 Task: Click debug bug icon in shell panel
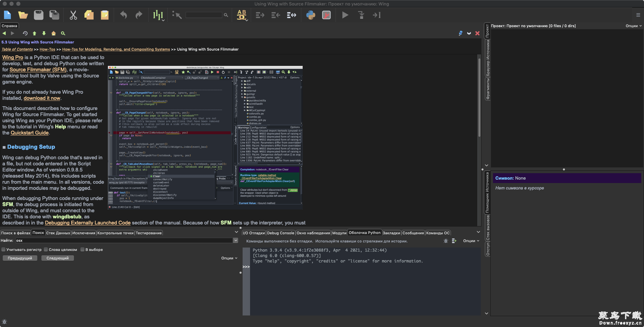coord(446,241)
